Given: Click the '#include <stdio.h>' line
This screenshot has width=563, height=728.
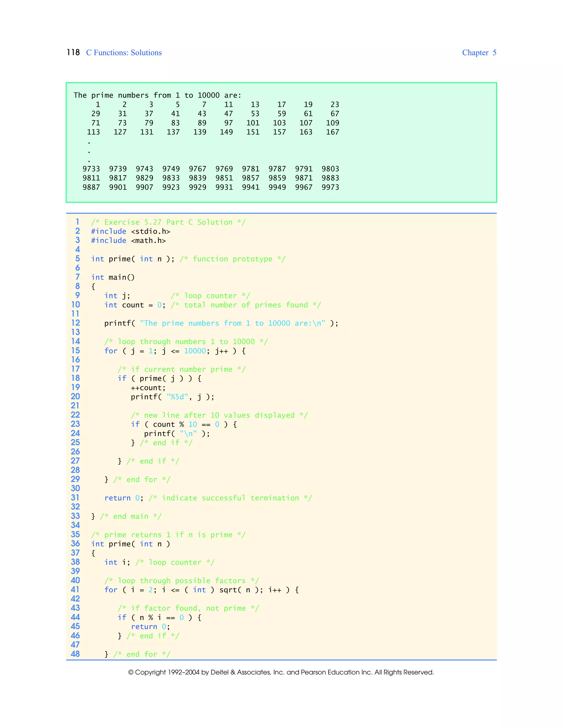Looking at the screenshot, I should click(x=130, y=231).
